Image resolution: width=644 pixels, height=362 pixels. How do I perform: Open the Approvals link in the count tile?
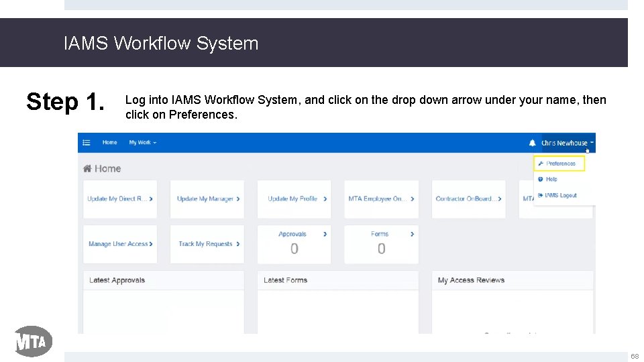[x=292, y=234]
